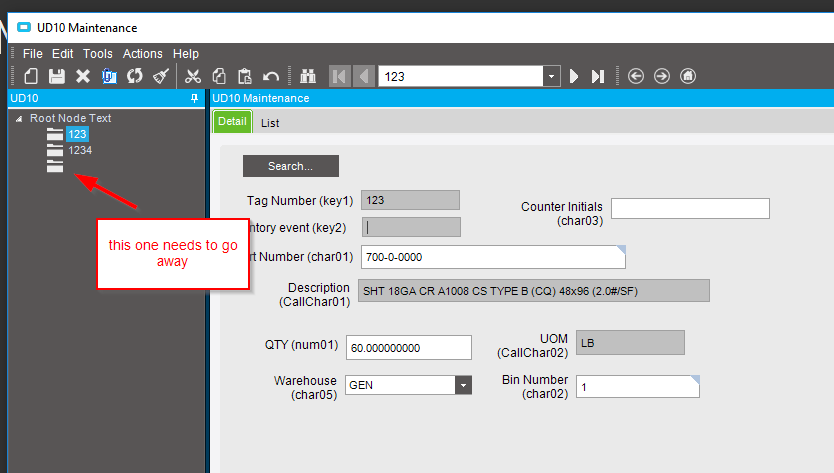The height and width of the screenshot is (473, 834).
Task: Clear the form with the broom icon
Action: [x=161, y=76]
